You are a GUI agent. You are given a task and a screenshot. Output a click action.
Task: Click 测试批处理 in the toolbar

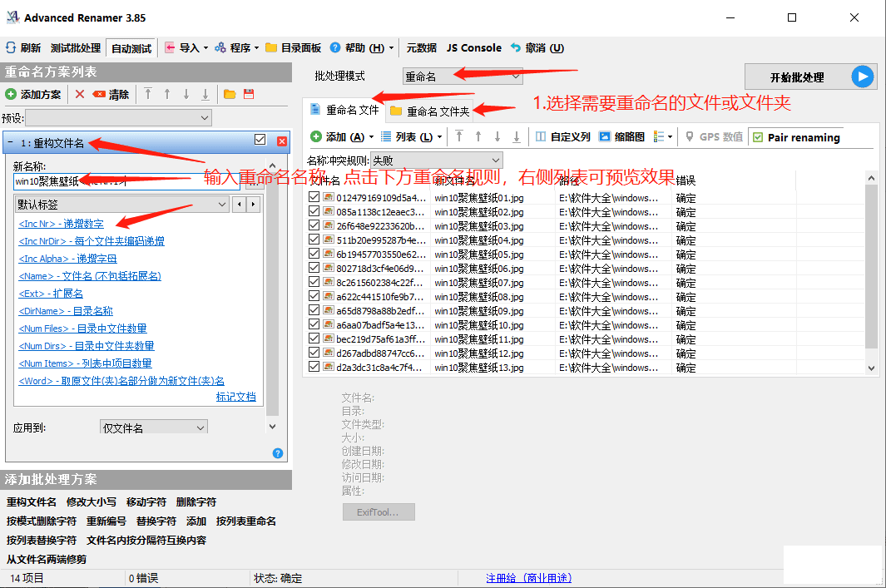[x=75, y=48]
